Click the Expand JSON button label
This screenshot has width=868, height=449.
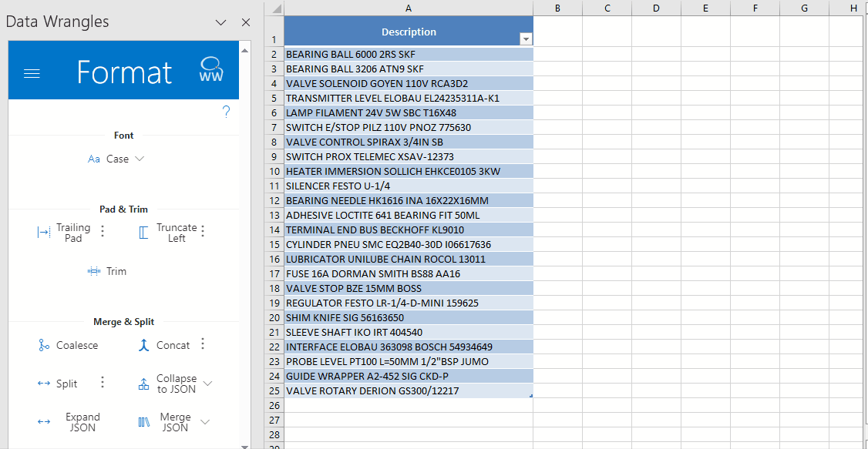click(82, 423)
